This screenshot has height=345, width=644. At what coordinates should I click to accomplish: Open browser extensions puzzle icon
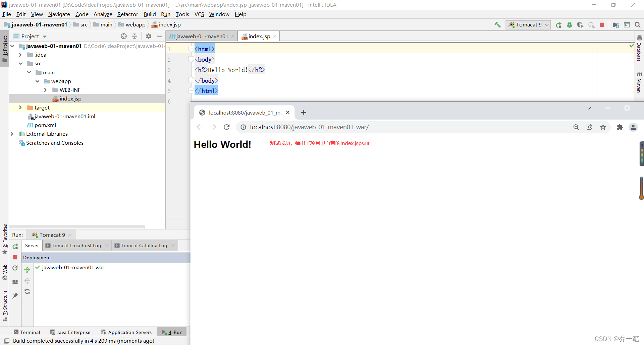coord(620,127)
